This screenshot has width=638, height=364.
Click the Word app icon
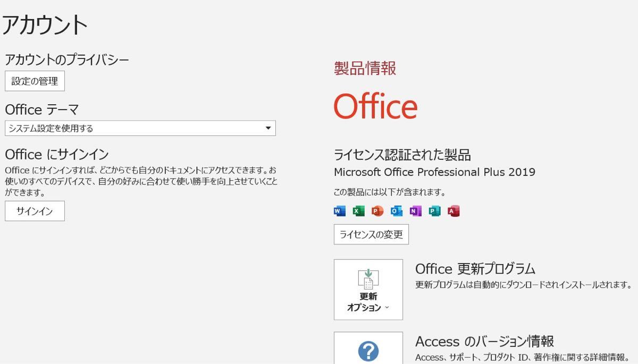pos(340,211)
